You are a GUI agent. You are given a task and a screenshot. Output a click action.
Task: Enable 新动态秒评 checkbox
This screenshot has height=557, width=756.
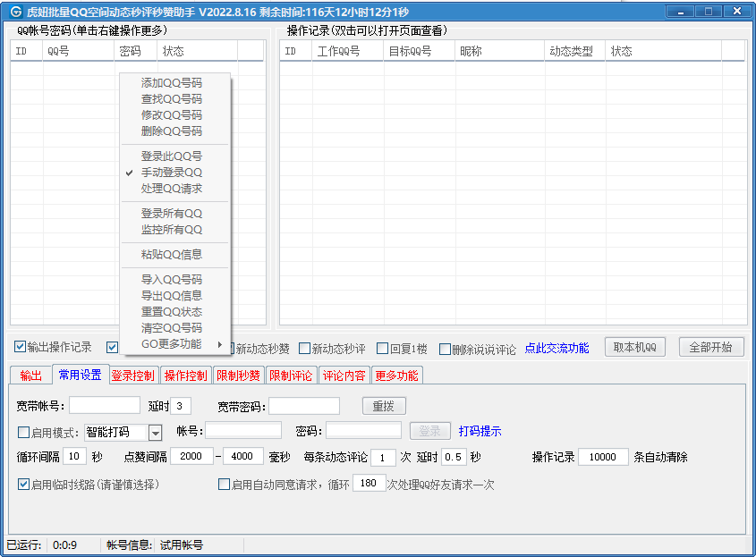304,349
